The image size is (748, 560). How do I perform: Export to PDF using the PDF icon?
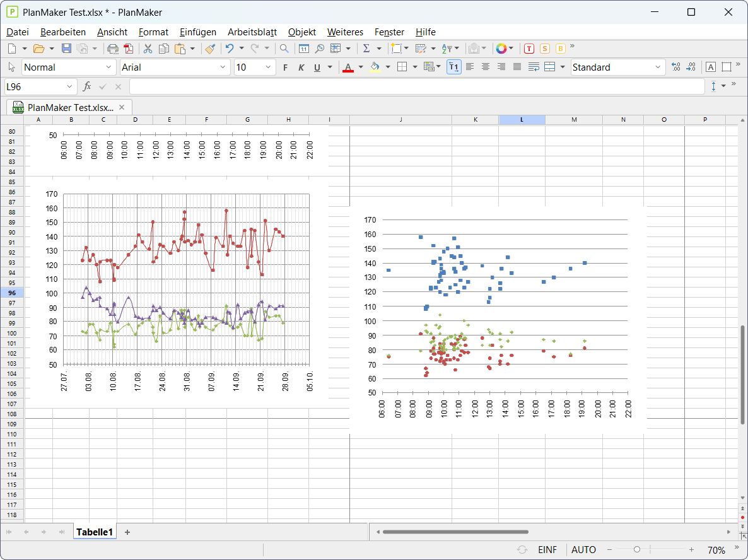pos(128,48)
